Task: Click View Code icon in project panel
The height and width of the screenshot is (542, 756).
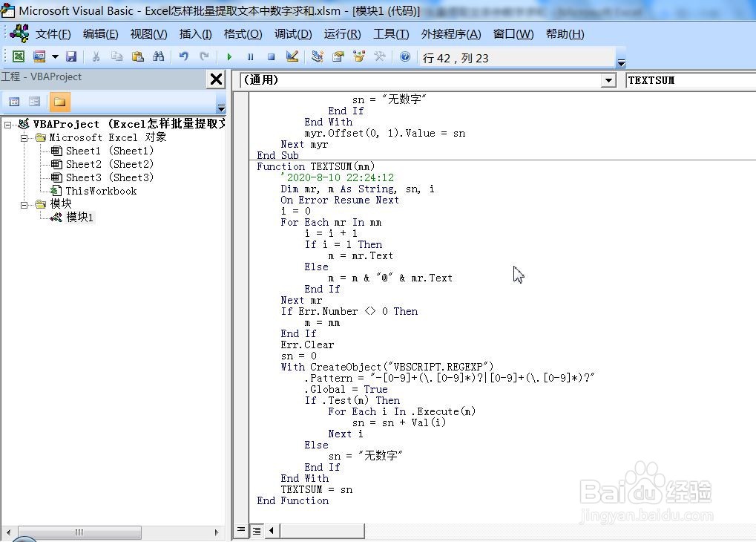Action: click(x=14, y=102)
